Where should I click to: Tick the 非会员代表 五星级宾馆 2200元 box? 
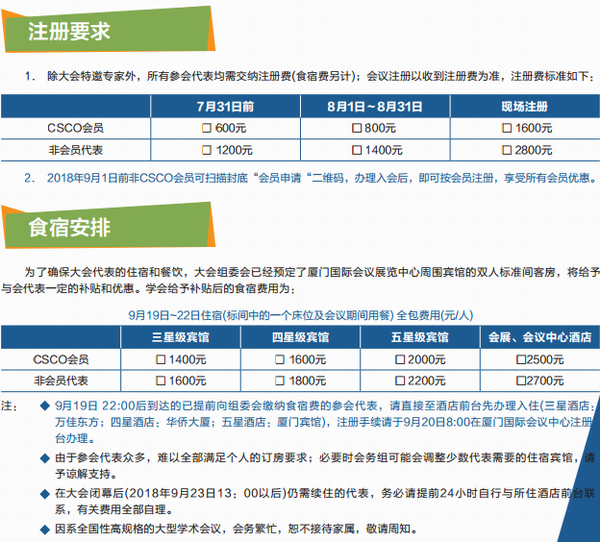click(400, 381)
